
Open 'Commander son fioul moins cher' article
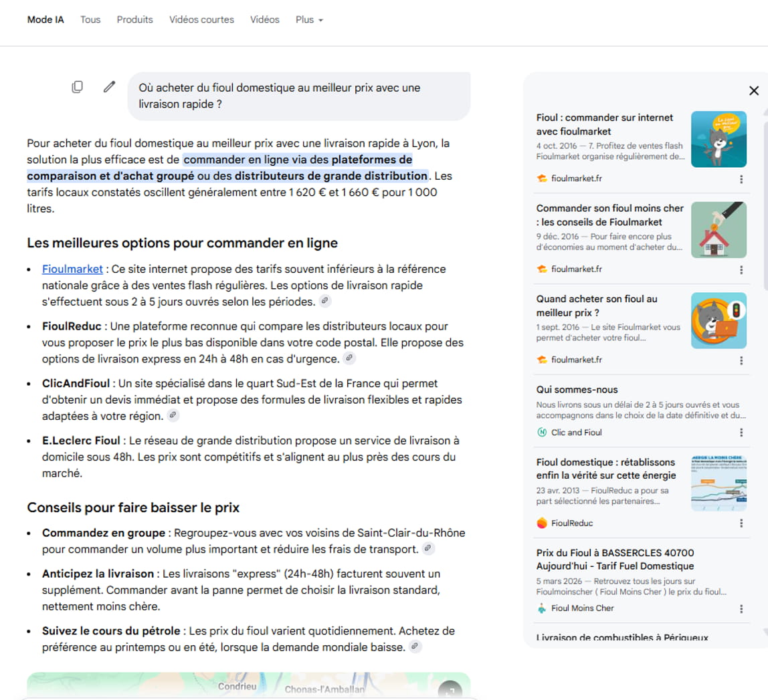pos(610,215)
